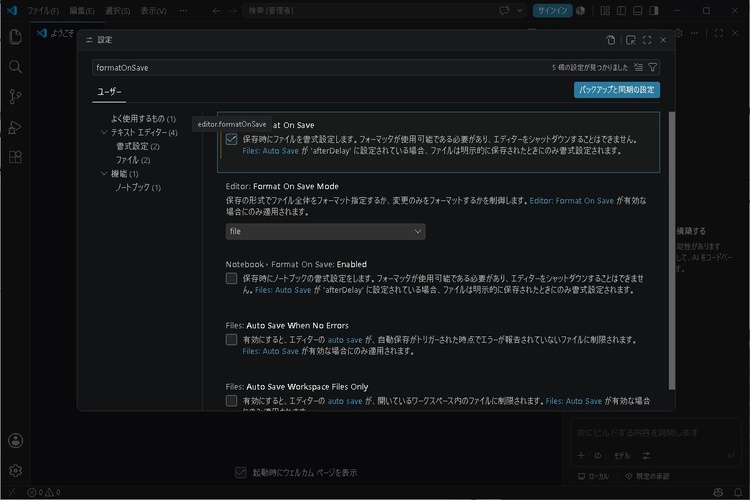
Task: Open the Run and Debug view
Action: [x=15, y=127]
